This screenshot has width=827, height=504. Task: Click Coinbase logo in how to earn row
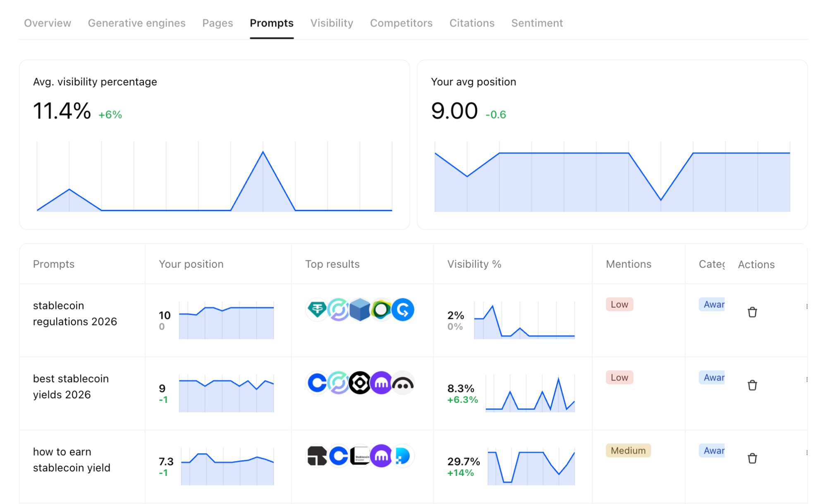point(339,456)
